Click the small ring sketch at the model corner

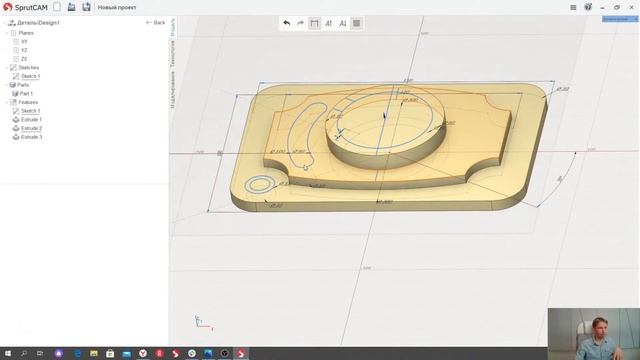pyautogui.click(x=260, y=184)
